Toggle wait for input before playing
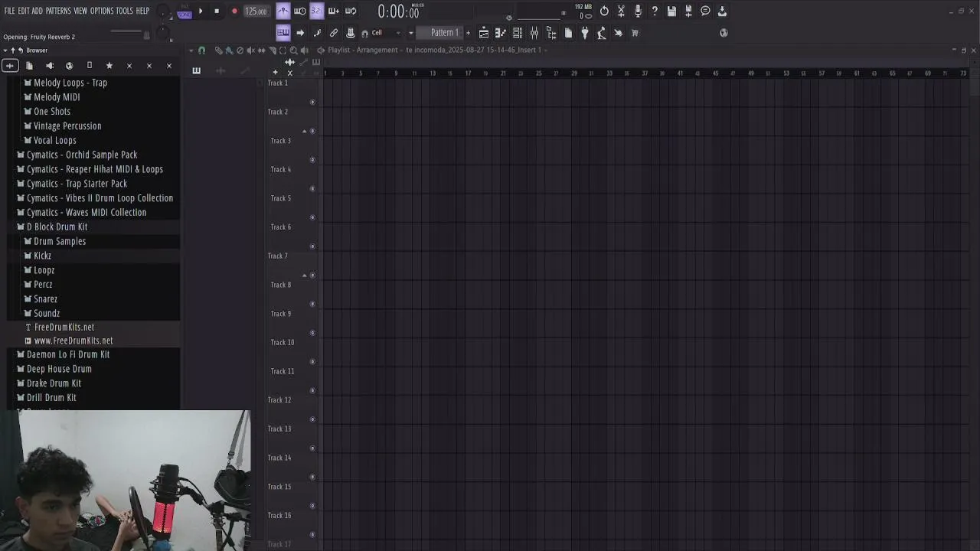 pos(300,11)
